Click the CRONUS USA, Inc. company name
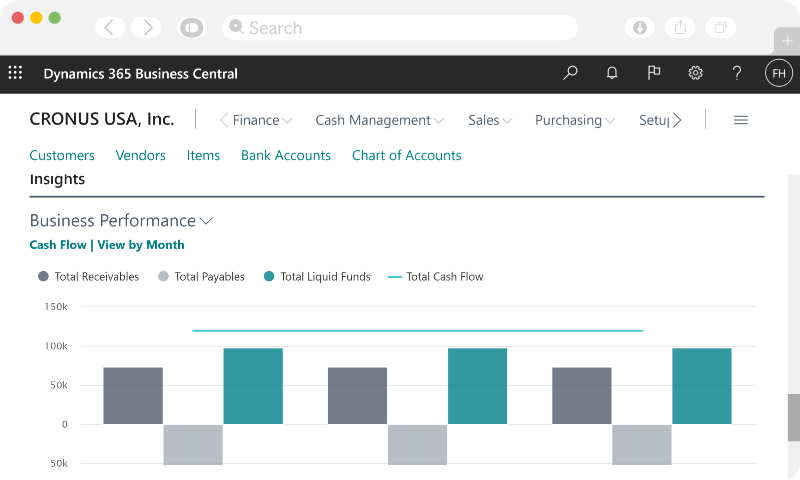Screen dimensions: 800x480 (x=102, y=119)
